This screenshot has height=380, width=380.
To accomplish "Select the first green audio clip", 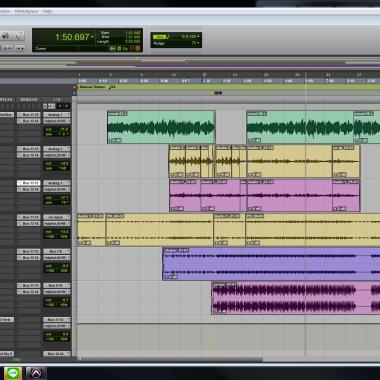I will [x=161, y=127].
